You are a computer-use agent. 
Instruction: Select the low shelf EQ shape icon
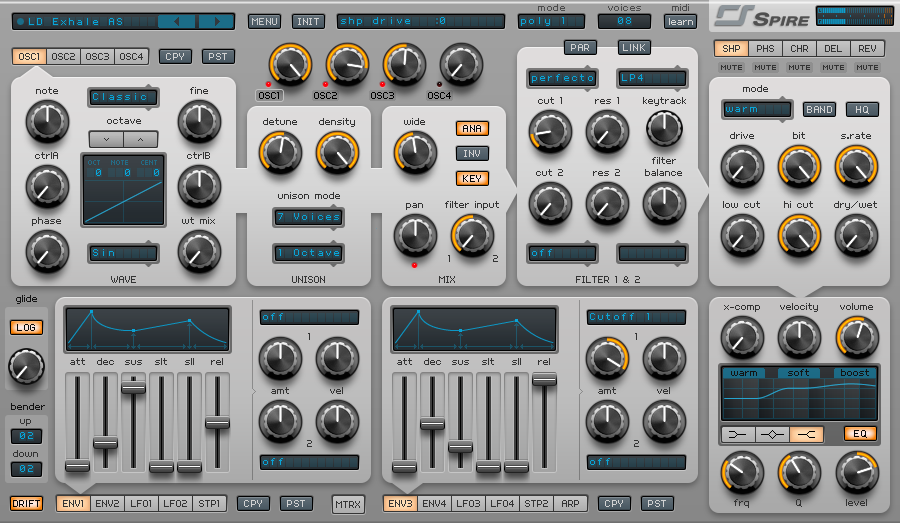tap(738, 435)
